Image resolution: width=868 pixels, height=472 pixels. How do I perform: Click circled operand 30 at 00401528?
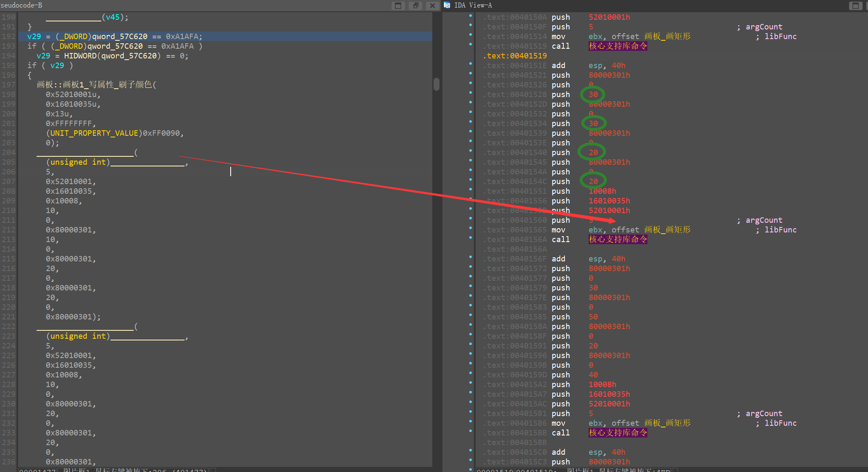click(x=593, y=95)
